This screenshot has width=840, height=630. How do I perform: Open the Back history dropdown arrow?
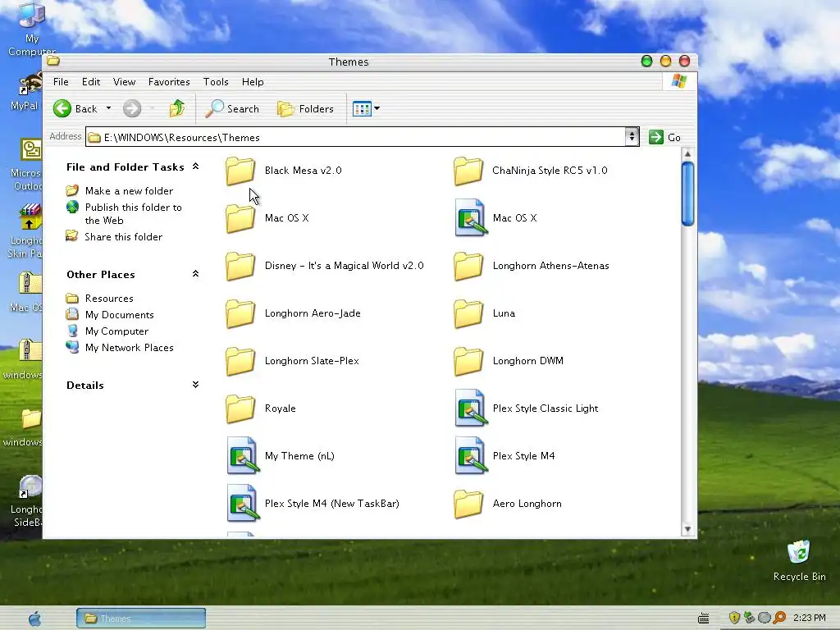click(108, 108)
